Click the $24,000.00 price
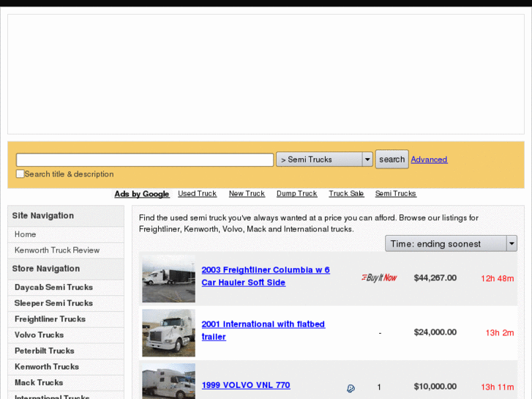The image size is (532, 399). coord(435,332)
